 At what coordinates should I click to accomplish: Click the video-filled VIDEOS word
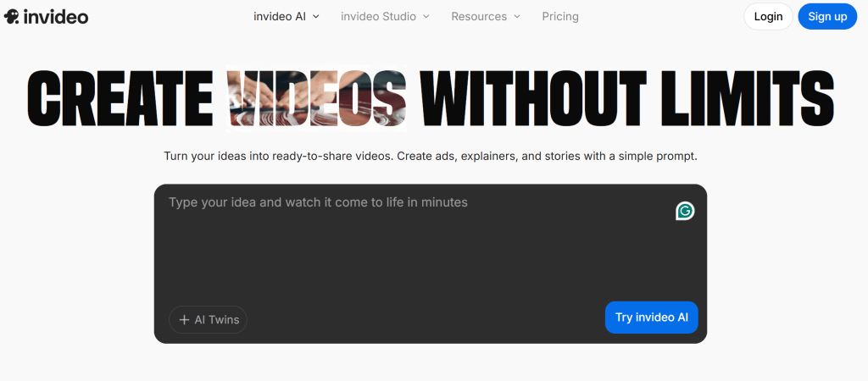pyautogui.click(x=316, y=98)
